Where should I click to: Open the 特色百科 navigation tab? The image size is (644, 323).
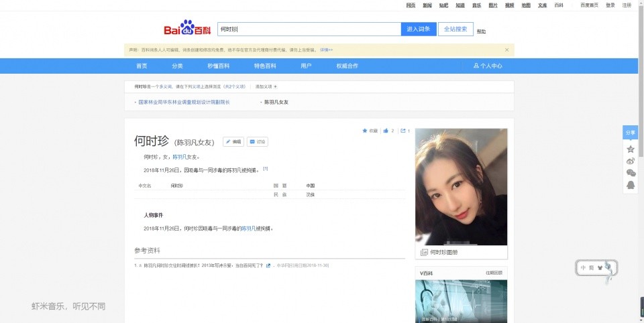(x=265, y=66)
